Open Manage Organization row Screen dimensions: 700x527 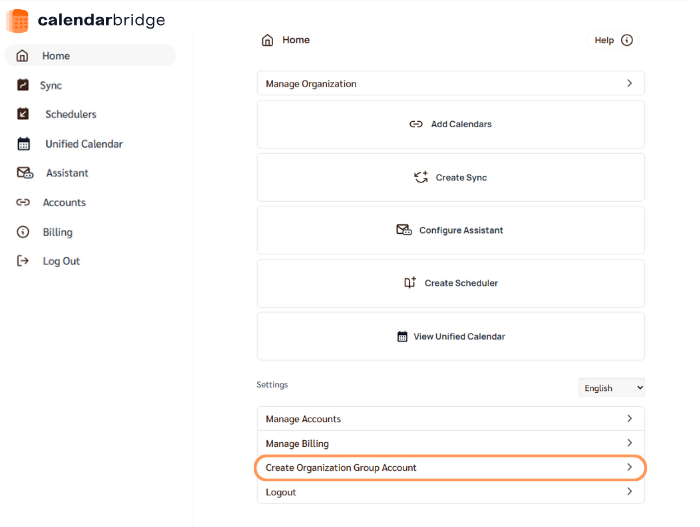pos(451,83)
